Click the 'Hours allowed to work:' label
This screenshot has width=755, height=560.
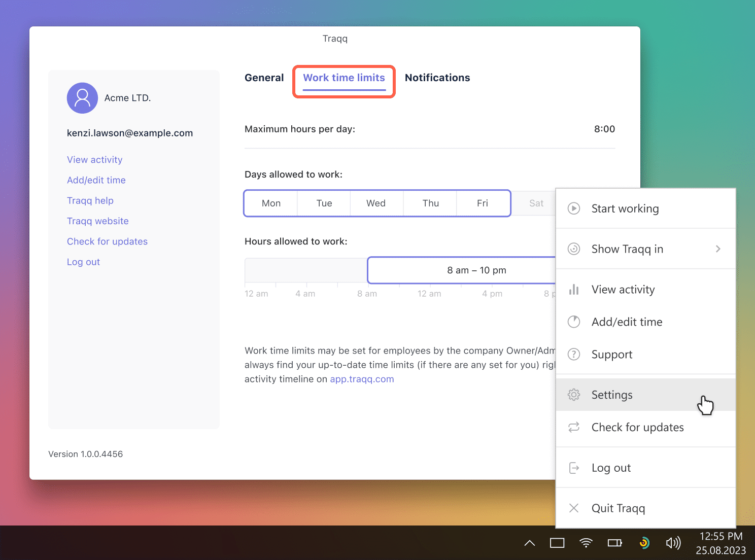(x=296, y=241)
